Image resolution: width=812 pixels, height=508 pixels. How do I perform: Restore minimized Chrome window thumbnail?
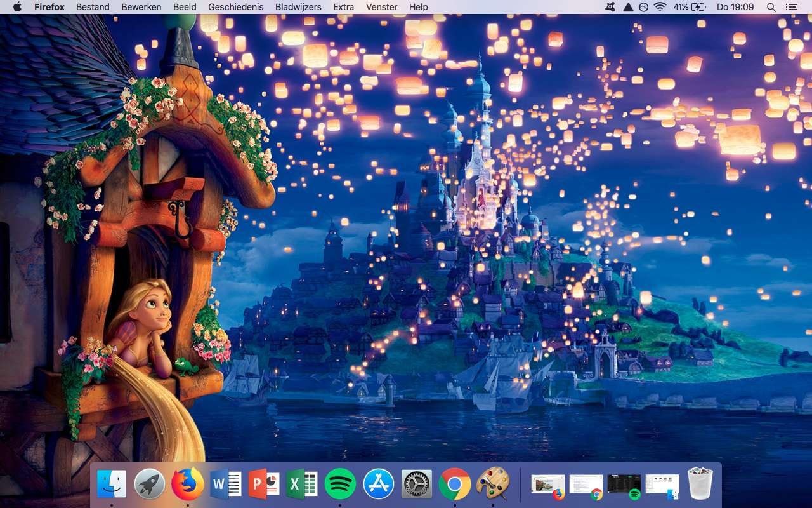[586, 486]
